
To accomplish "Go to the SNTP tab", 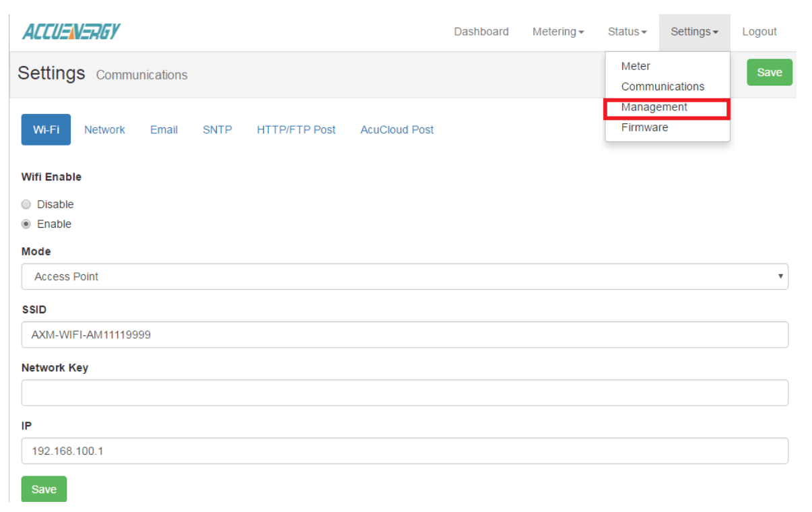I will point(217,129).
